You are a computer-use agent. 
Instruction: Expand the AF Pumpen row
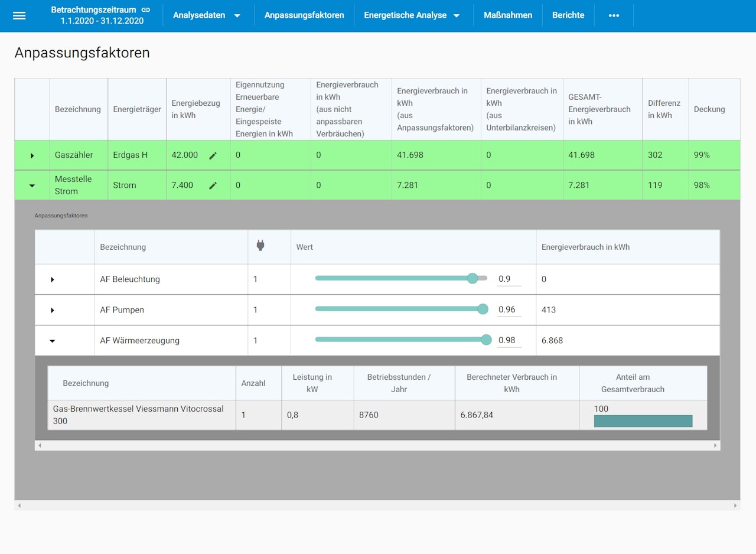click(x=52, y=310)
